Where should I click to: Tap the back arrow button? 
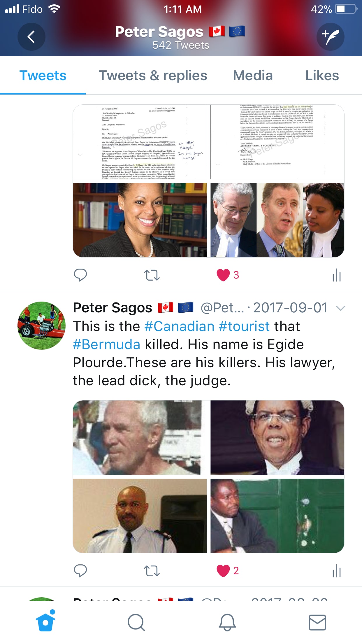pos(31,37)
